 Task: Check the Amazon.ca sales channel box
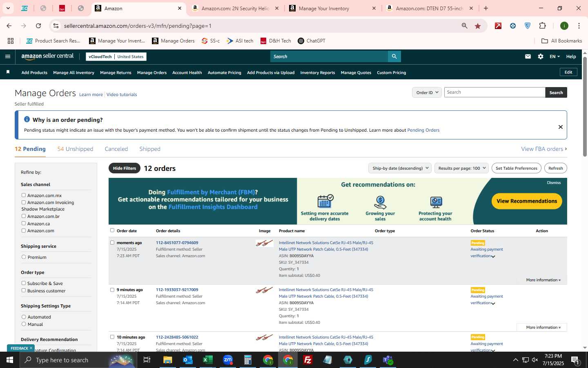(x=24, y=223)
